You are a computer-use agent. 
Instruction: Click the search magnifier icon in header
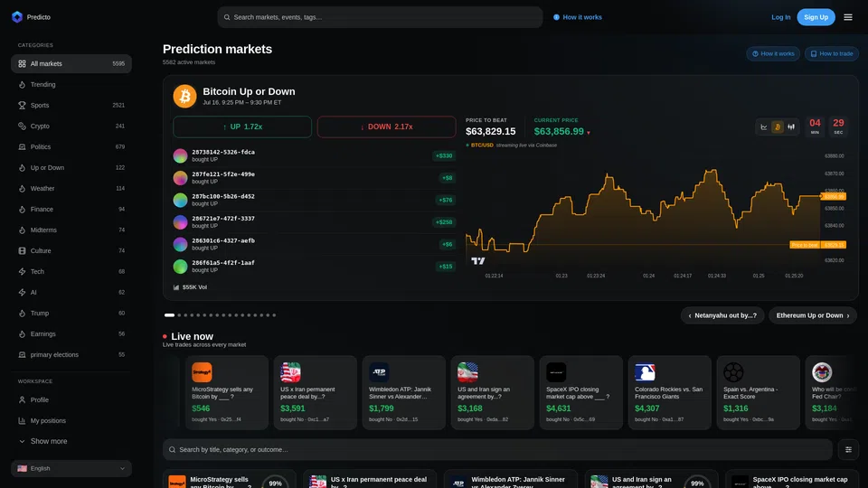click(227, 17)
